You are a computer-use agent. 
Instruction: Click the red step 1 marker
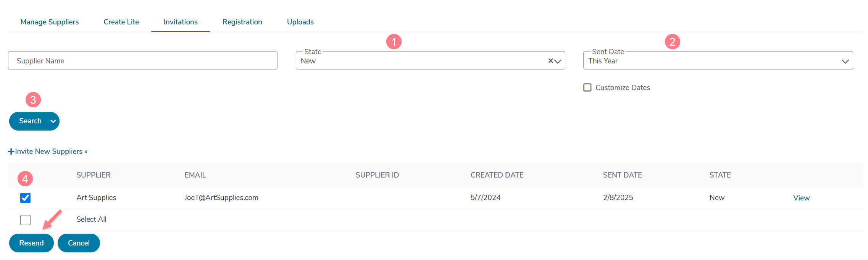click(x=394, y=42)
